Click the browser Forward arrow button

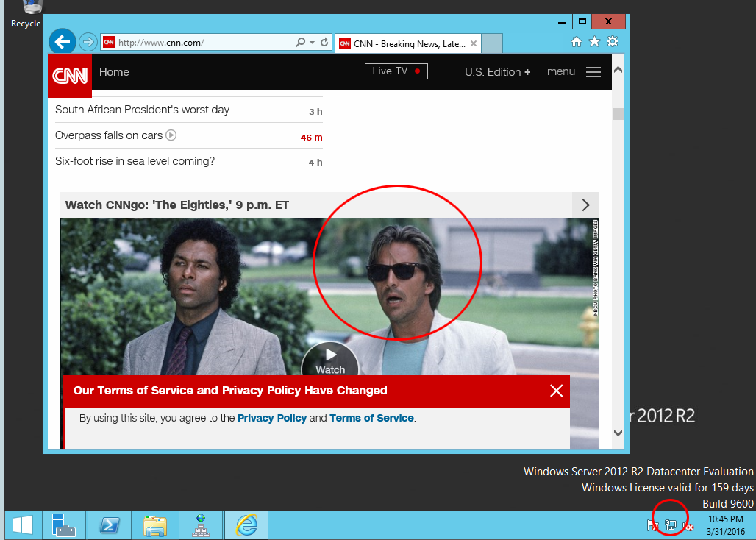click(x=88, y=43)
